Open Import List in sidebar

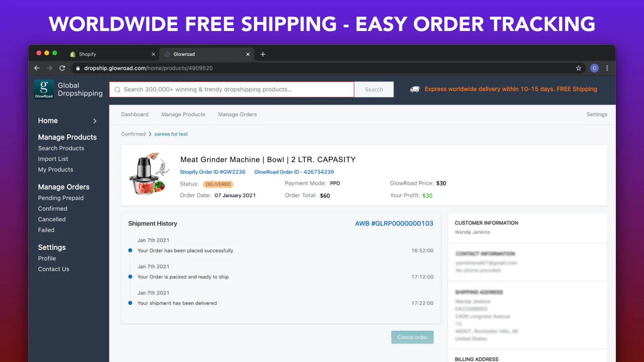point(53,159)
